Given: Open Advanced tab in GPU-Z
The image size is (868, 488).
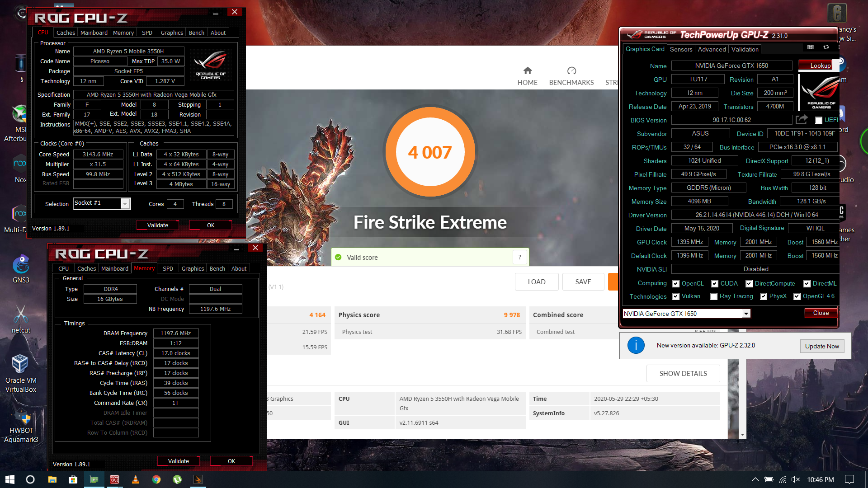Looking at the screenshot, I should coord(712,49).
